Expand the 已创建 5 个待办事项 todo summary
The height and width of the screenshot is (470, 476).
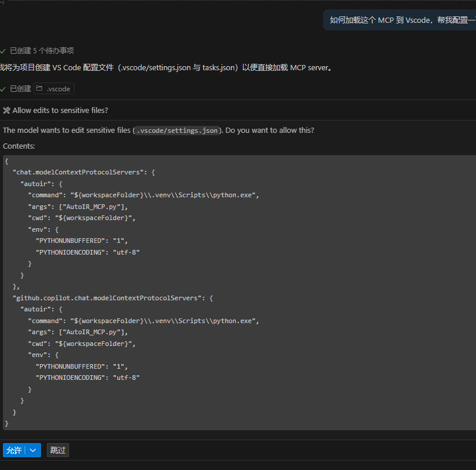pyautogui.click(x=42, y=51)
